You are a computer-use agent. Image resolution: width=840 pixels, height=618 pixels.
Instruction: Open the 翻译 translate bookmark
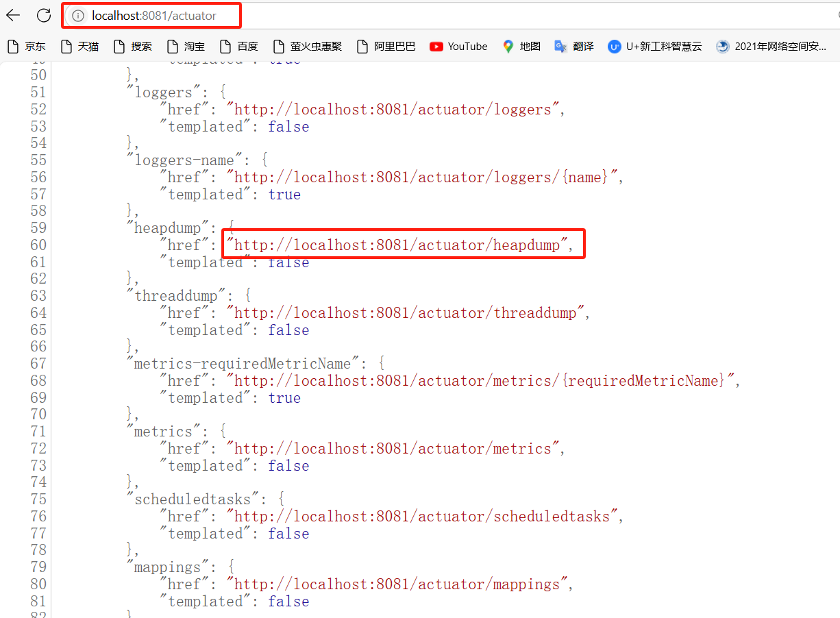pos(574,47)
